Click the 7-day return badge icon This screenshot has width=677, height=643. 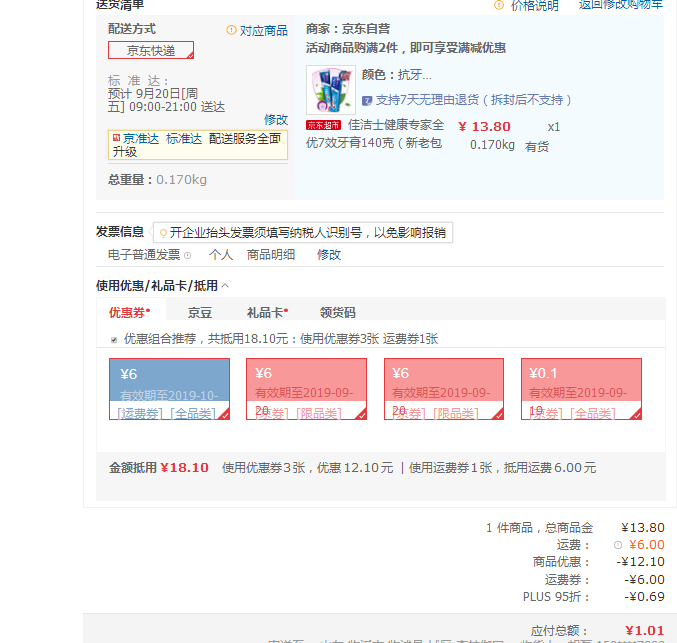point(367,101)
